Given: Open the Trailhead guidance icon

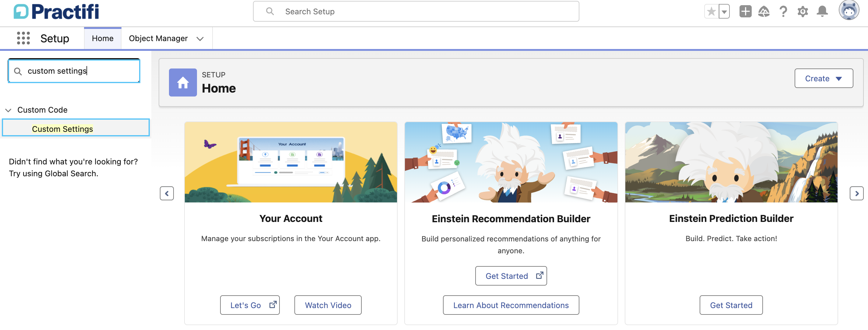Looking at the screenshot, I should (764, 12).
